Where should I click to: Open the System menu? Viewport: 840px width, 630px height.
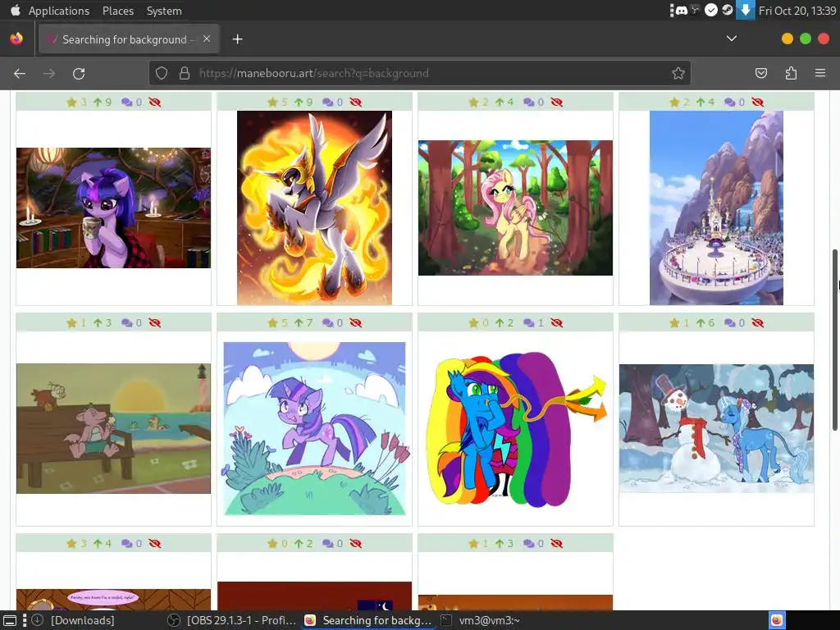[x=164, y=11]
